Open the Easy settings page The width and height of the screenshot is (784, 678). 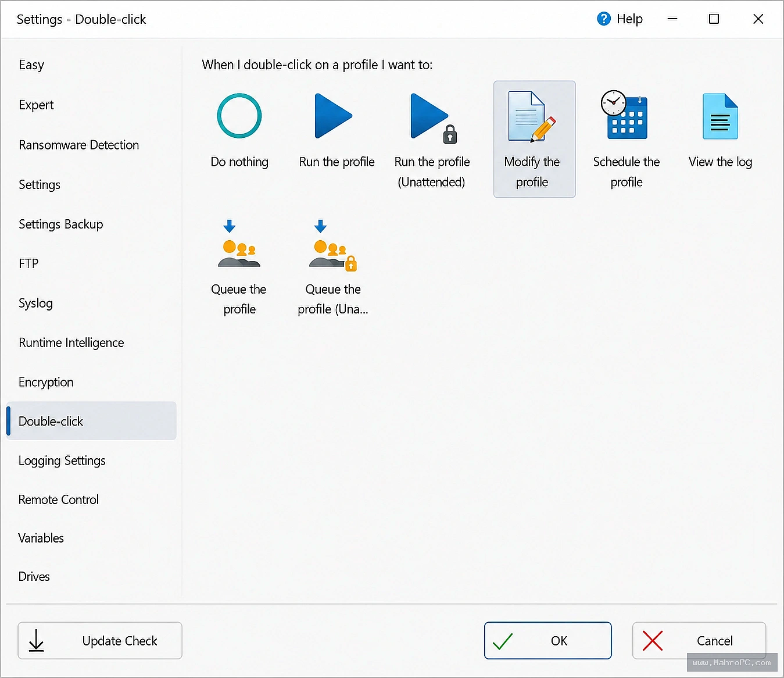[91, 65]
